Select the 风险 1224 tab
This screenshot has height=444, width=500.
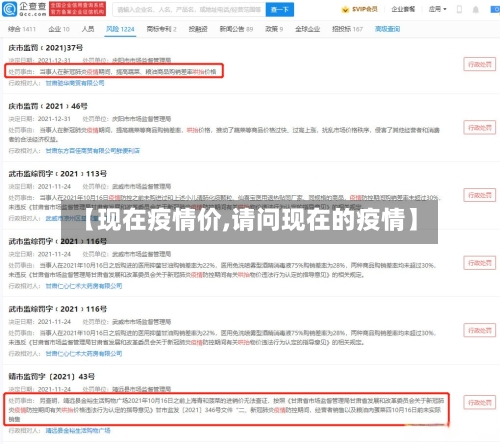(x=120, y=29)
